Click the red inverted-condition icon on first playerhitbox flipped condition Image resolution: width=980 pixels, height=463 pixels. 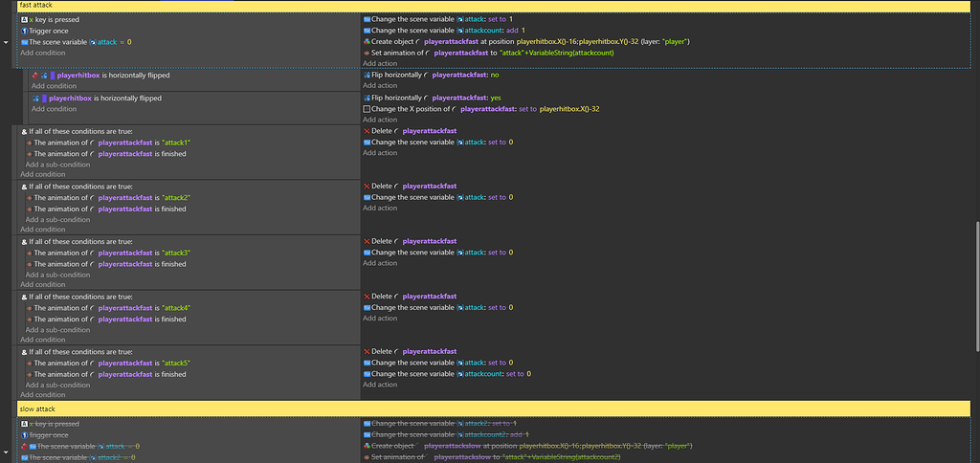coord(35,75)
